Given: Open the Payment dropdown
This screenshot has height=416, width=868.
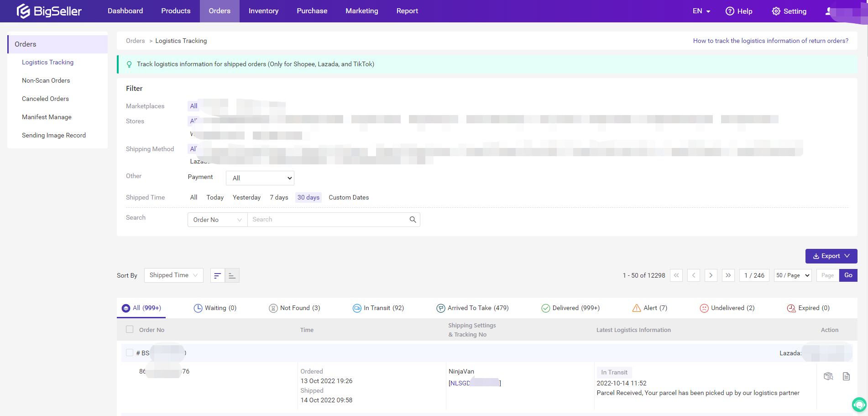Looking at the screenshot, I should pos(260,178).
